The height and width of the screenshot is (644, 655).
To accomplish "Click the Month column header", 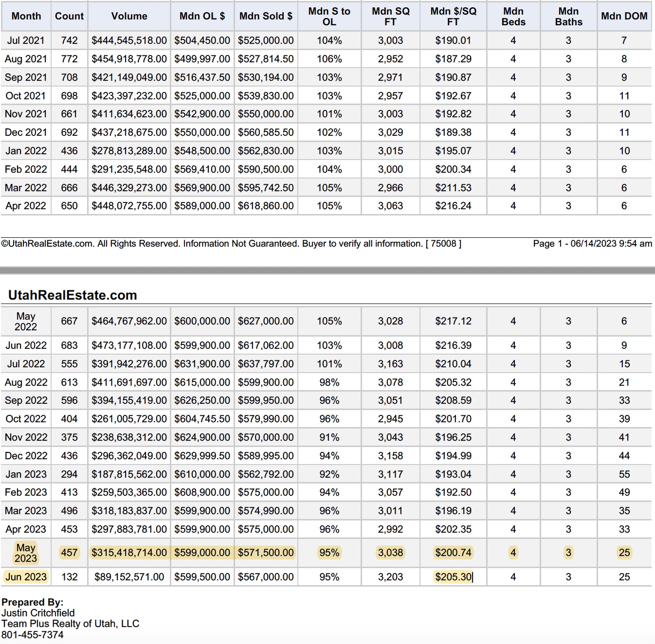I will [x=26, y=16].
